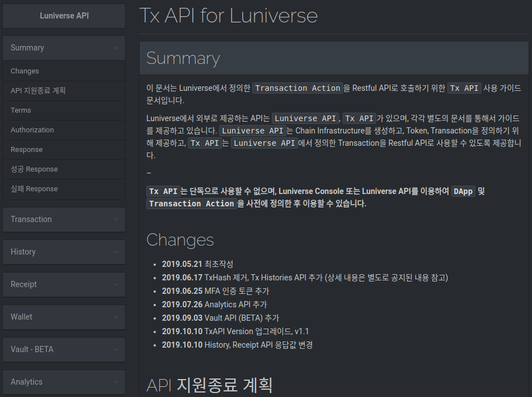This screenshot has height=397, width=532.
Task: Select the Summary sidebar heading
Action: click(64, 48)
